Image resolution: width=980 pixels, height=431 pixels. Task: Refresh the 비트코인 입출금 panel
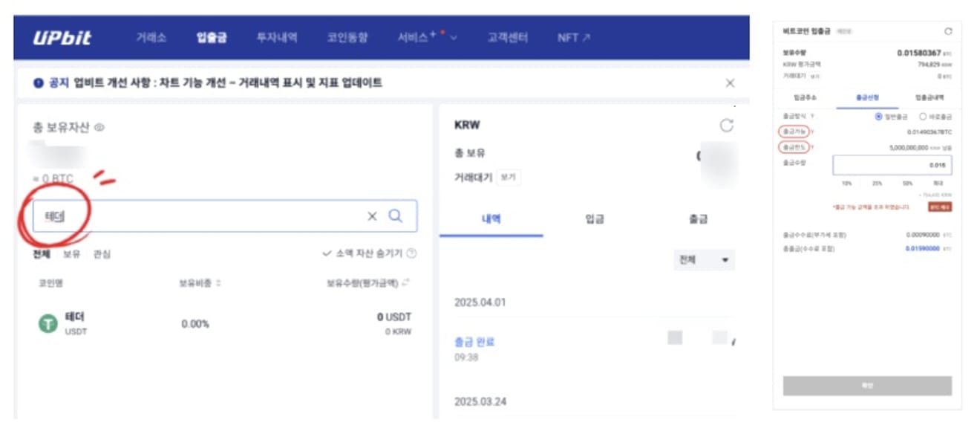click(x=948, y=31)
